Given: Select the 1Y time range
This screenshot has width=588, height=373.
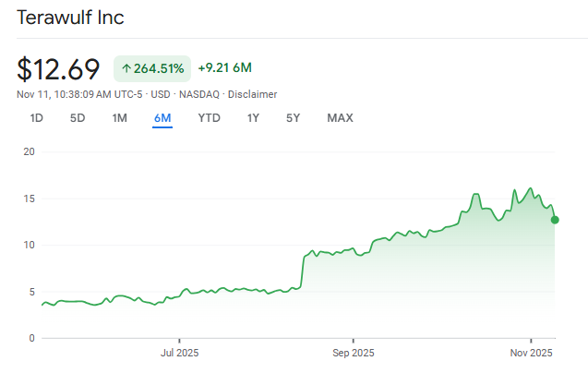Looking at the screenshot, I should coord(253,117).
